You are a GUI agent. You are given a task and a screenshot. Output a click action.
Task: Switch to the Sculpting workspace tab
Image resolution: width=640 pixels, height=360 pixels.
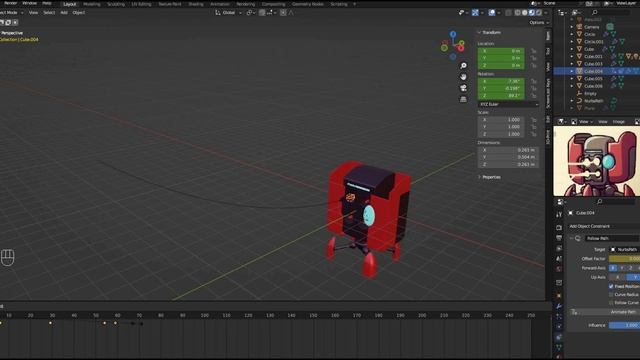coord(116,4)
